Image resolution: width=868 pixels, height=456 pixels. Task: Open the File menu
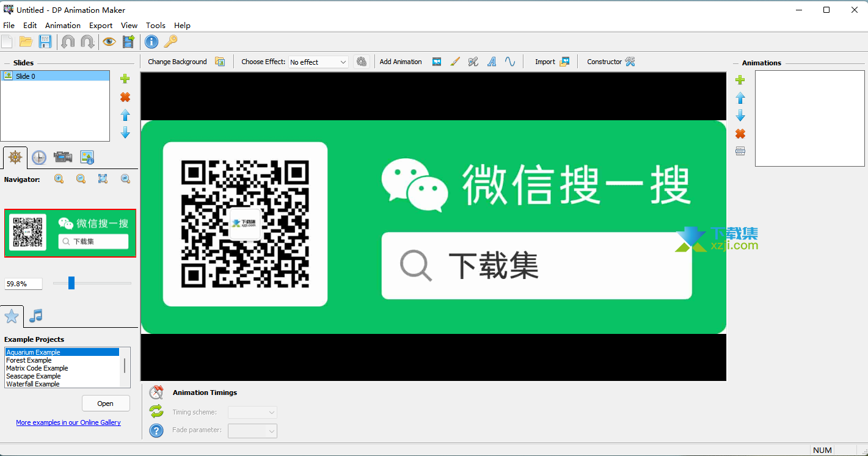(9, 26)
